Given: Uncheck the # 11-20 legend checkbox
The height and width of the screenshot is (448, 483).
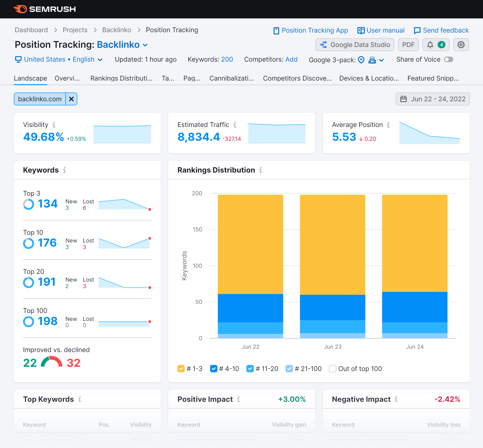Looking at the screenshot, I should [x=250, y=369].
